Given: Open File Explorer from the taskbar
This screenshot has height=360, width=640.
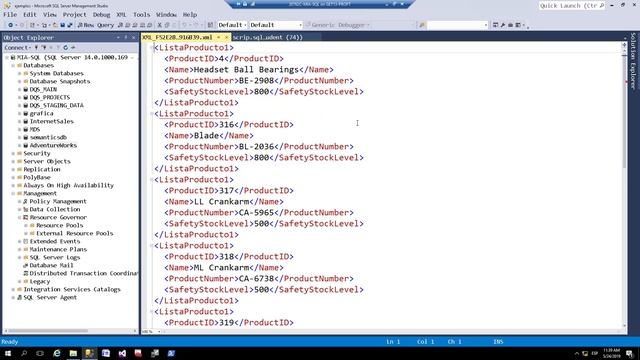Looking at the screenshot, I should coord(73,353).
